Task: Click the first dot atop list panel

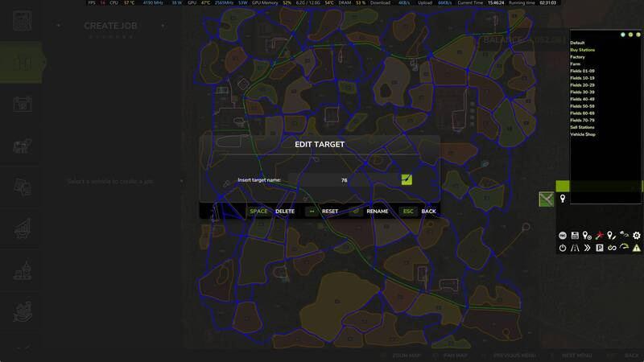Action: tap(622, 35)
